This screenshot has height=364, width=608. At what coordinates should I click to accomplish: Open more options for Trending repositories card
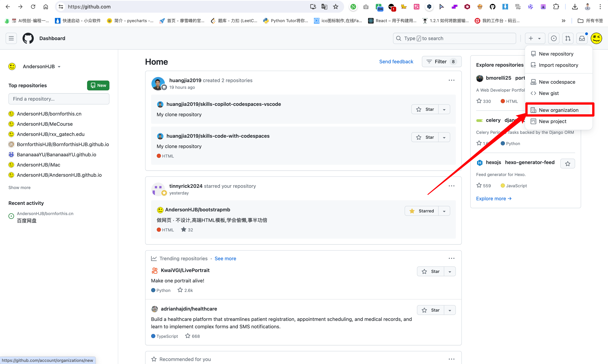click(451, 258)
